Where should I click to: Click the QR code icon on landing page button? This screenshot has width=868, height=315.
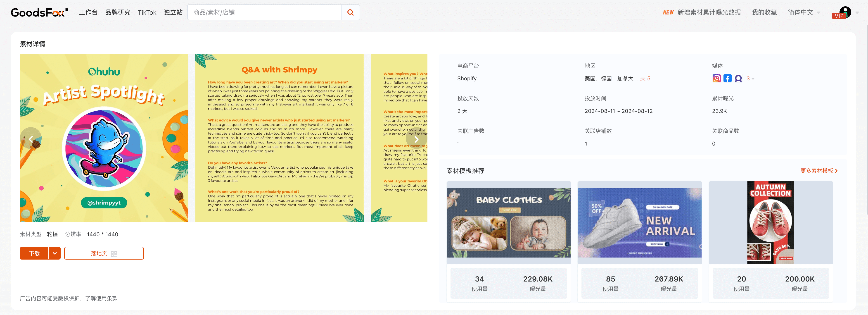point(114,254)
